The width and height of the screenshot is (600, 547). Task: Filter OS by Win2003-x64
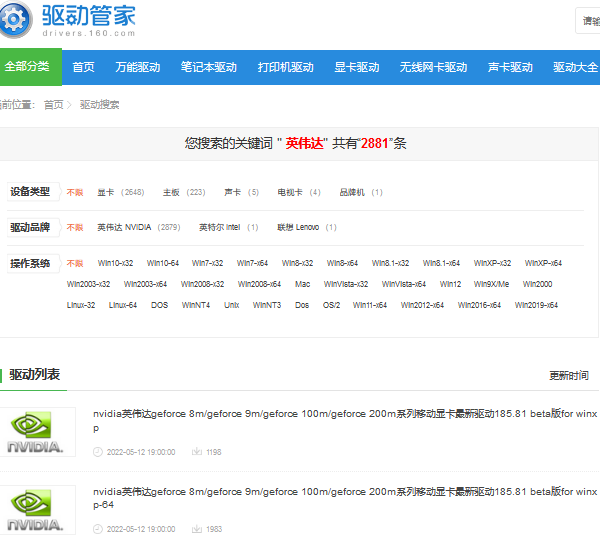click(x=145, y=284)
